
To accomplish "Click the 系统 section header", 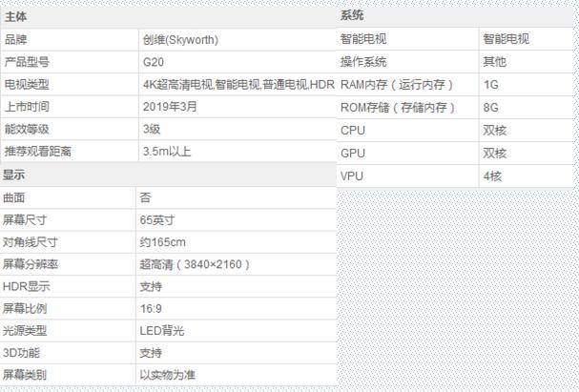I will (352, 16).
